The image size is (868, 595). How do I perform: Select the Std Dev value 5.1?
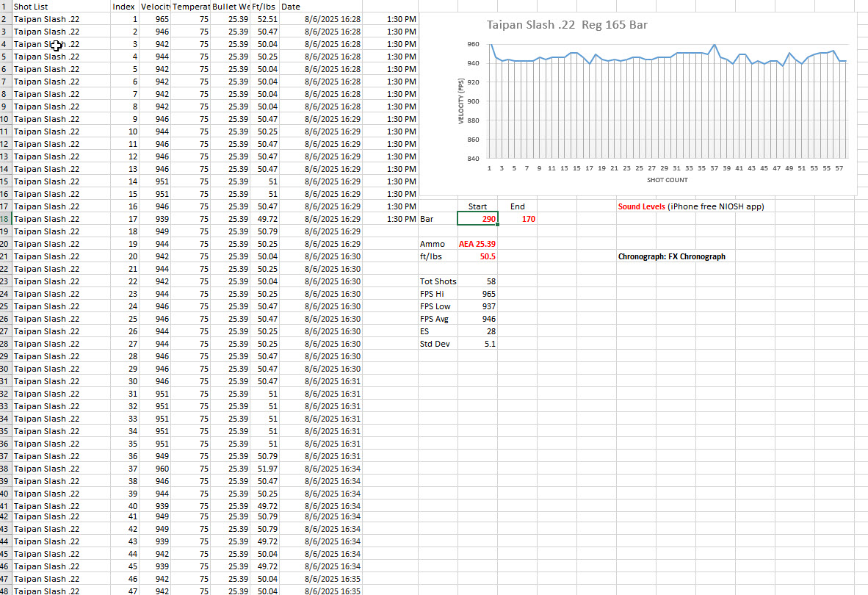(478, 345)
